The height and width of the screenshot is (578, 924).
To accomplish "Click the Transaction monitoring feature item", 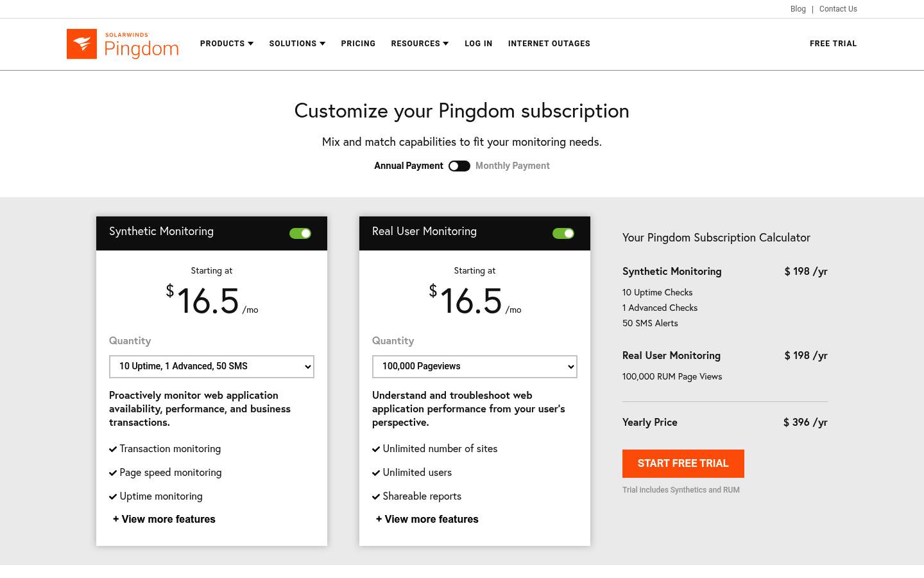I will tap(165, 449).
